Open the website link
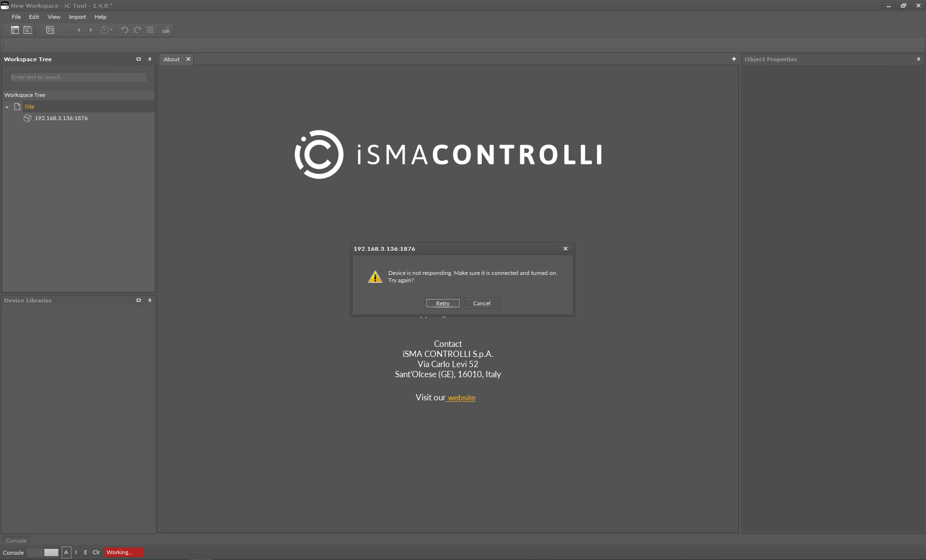Screen dimensions: 926x560 461,397
